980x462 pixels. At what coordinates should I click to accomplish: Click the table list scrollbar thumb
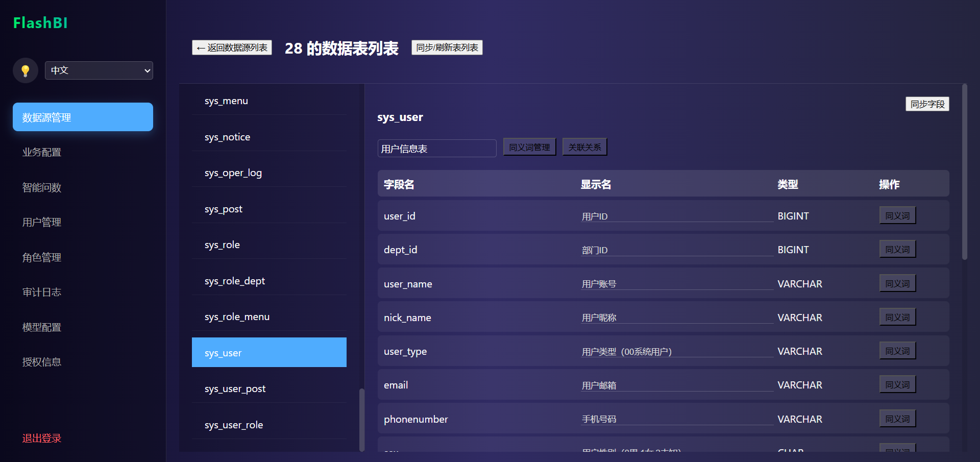tap(362, 420)
